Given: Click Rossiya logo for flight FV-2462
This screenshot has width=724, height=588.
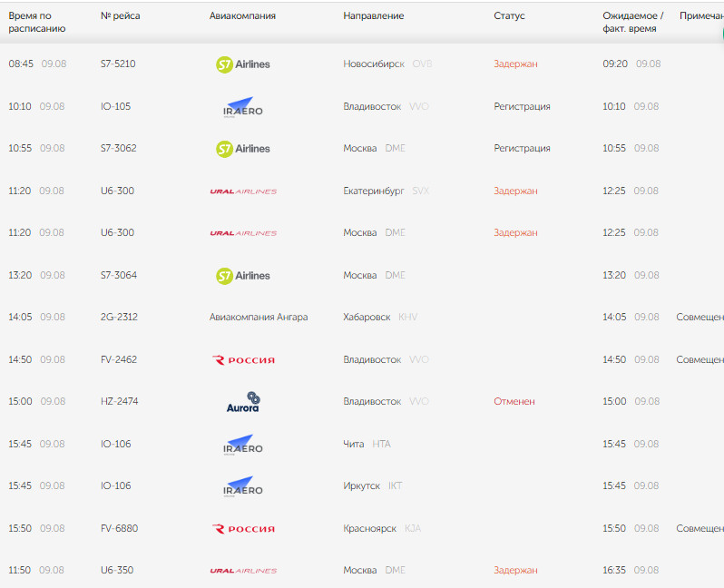Looking at the screenshot, I should [x=243, y=360].
